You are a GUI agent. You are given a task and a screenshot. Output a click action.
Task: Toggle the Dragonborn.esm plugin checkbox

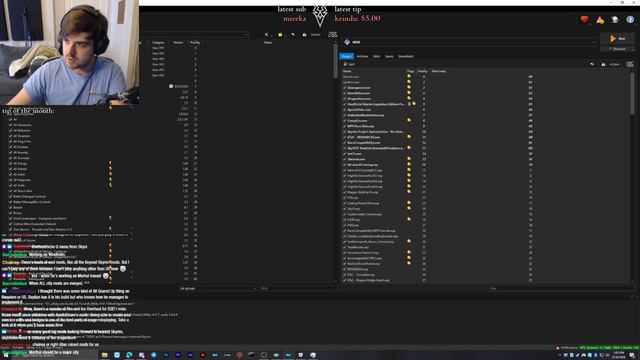tap(344, 99)
